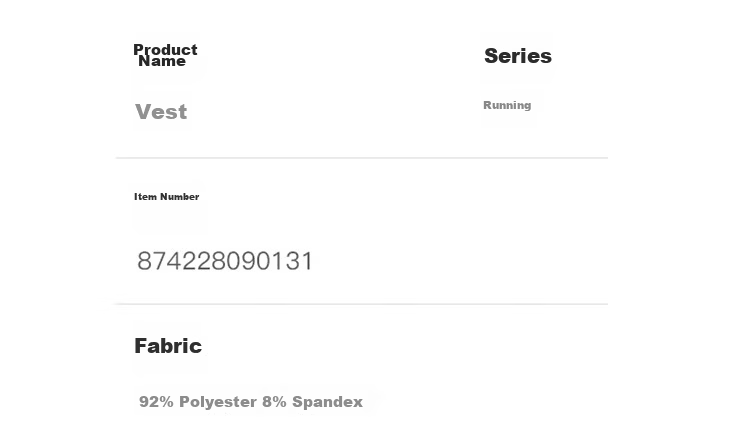Click the divider line below Vest
The height and width of the screenshot is (426, 750).
click(362, 157)
